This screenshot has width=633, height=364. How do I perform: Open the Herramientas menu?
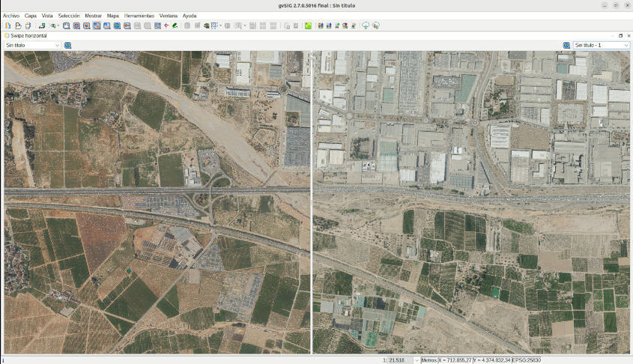click(x=139, y=15)
